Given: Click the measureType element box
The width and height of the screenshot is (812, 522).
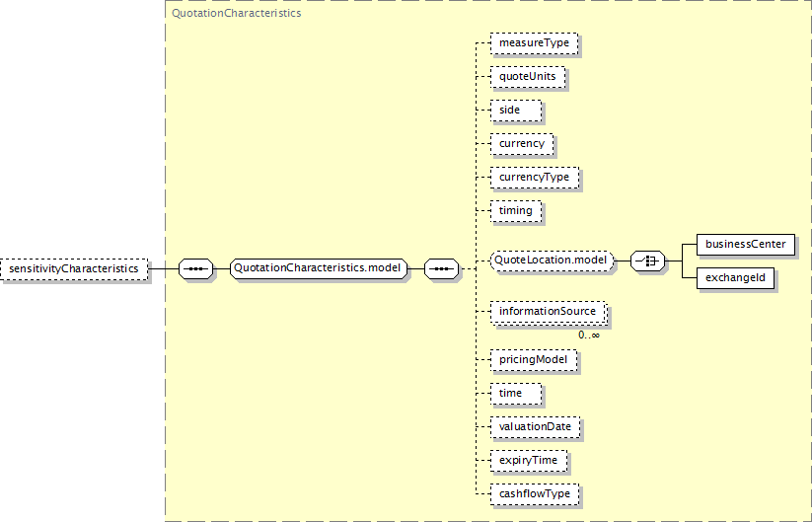Looking at the screenshot, I should [x=534, y=43].
